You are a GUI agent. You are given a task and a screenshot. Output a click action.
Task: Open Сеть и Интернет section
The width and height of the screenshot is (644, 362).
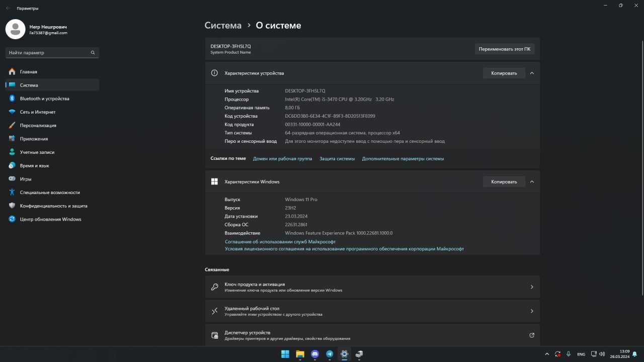(x=52, y=112)
